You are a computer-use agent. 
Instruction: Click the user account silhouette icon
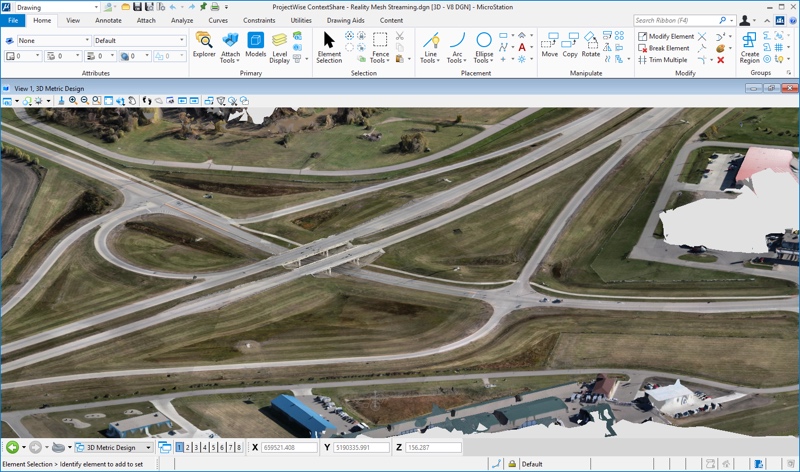(x=745, y=20)
